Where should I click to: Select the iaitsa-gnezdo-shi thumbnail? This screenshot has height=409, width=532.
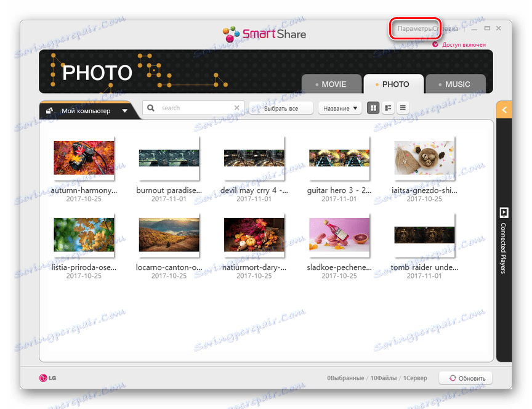[424, 158]
